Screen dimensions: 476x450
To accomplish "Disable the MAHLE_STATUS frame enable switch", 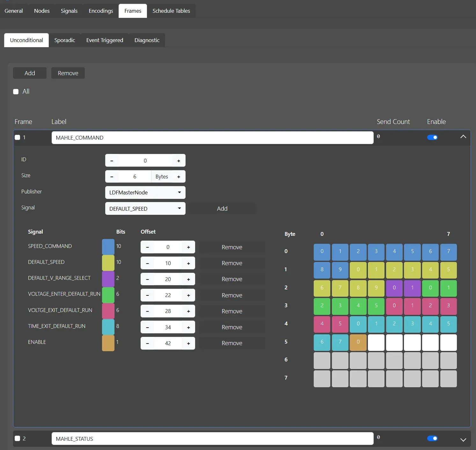I will pyautogui.click(x=432, y=439).
